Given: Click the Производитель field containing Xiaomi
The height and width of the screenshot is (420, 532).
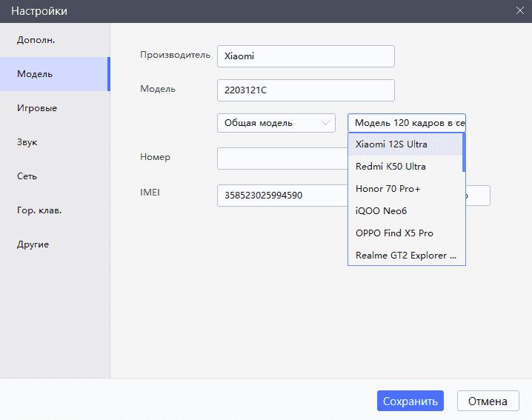Looking at the screenshot, I should click(305, 56).
